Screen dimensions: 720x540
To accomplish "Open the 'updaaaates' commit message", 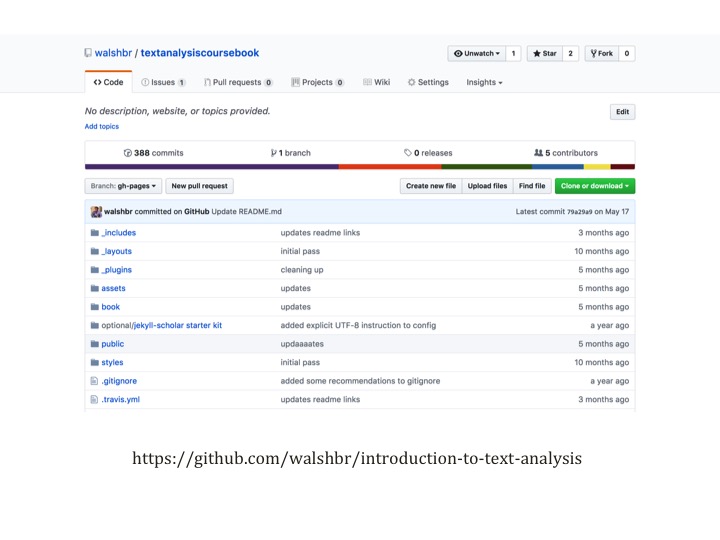I will click(x=302, y=344).
